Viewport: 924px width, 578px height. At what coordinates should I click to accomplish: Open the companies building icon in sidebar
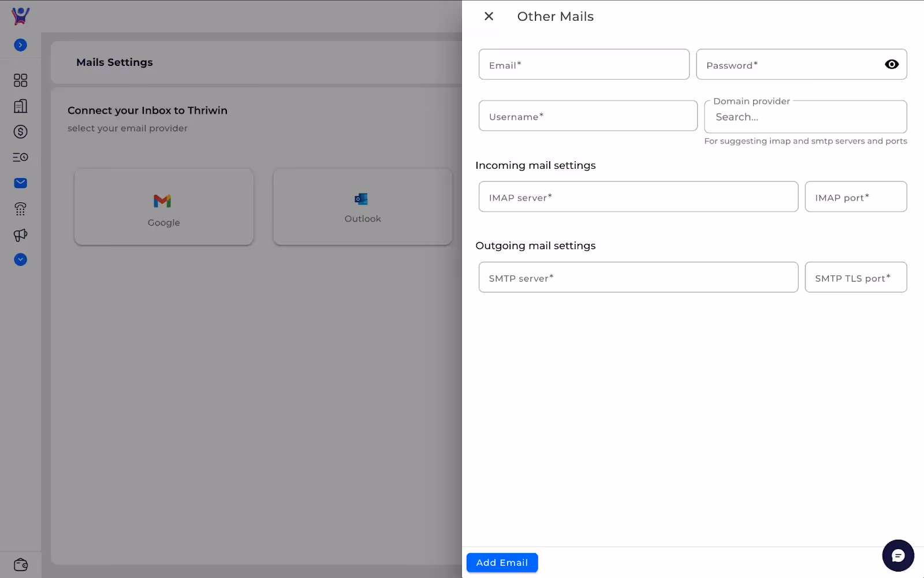coord(20,106)
